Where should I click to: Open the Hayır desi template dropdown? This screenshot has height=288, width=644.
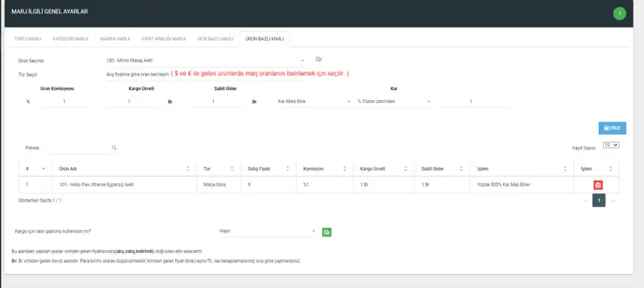click(268, 231)
